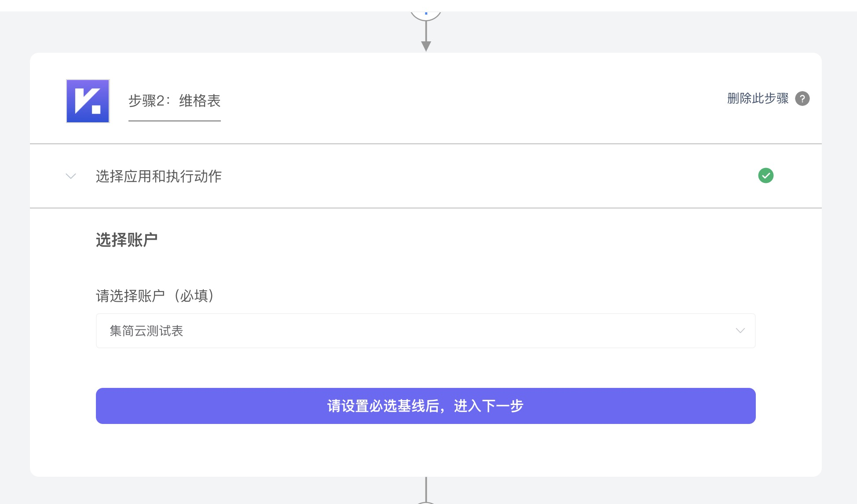Click the underline beneath the step title
The width and height of the screenshot is (857, 504).
pyautogui.click(x=174, y=121)
